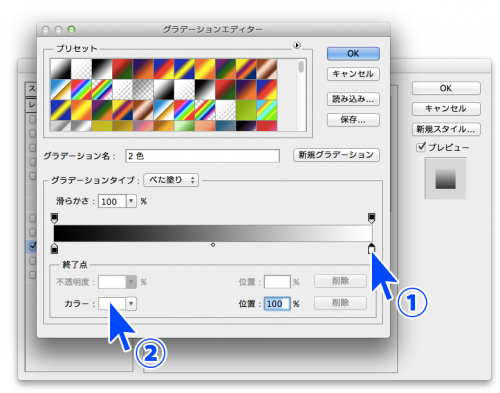Select the black color stop below gradient bar
This screenshot has height=393, width=500.
54,249
